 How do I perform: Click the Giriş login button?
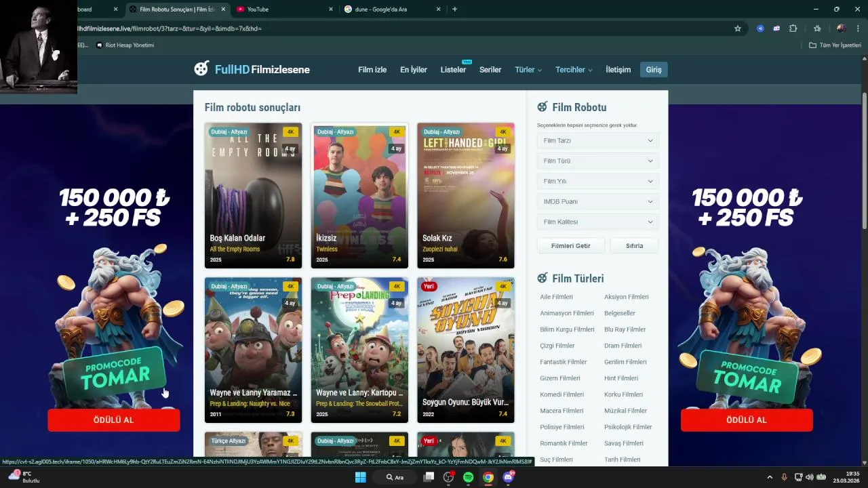(654, 70)
